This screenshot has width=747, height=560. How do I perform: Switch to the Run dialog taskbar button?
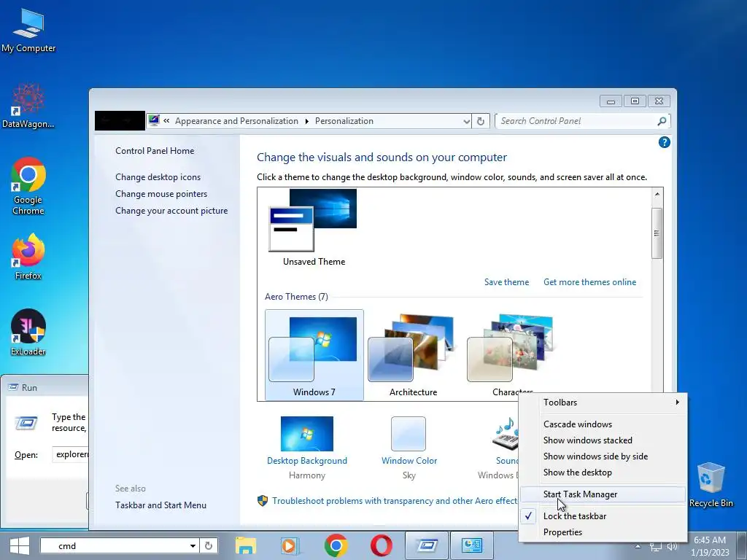coord(427,545)
